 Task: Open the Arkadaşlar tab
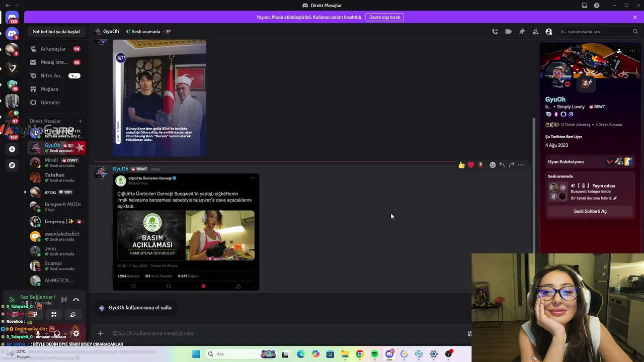[56, 49]
